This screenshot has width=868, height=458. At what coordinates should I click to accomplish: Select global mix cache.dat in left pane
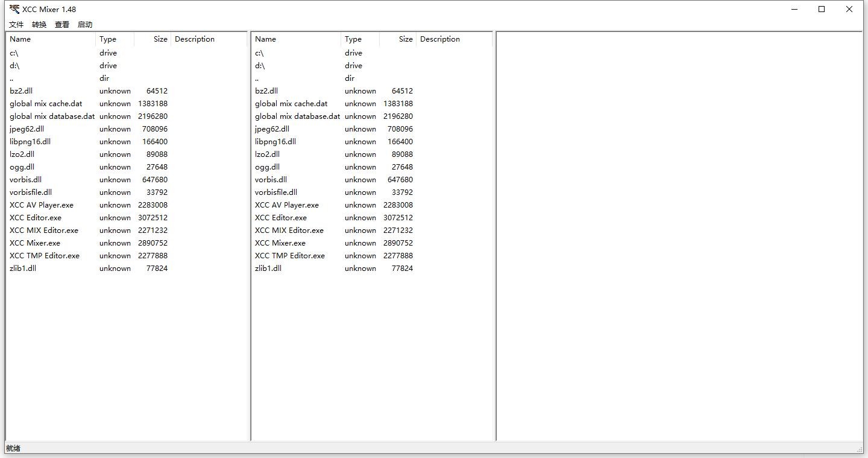click(x=46, y=104)
